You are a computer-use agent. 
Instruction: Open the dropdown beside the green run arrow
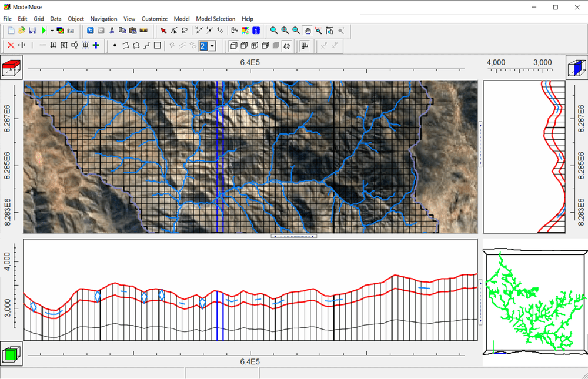click(51, 31)
